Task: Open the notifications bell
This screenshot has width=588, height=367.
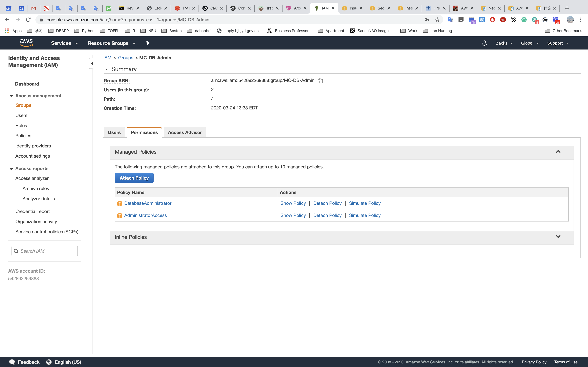Action: 484,43
